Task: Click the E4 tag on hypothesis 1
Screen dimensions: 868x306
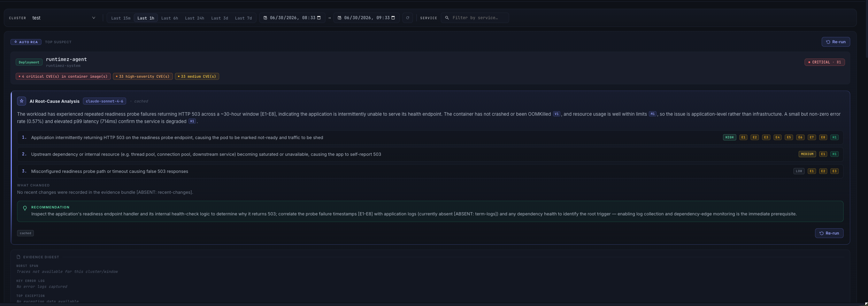Action: [x=777, y=138]
